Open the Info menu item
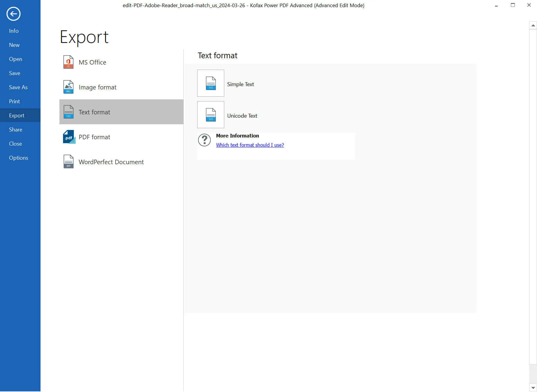Viewport: 537px width, 392px height. (x=14, y=31)
